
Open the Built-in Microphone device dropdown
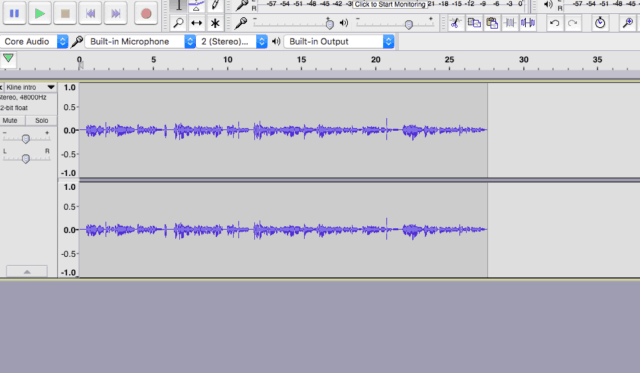click(140, 42)
